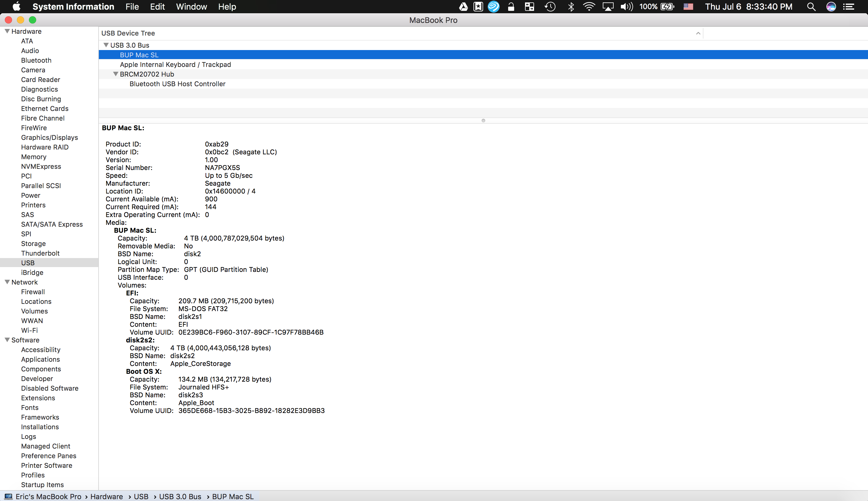868x501 pixels.
Task: Collapse the BRCM20702 Hub node
Action: pyautogui.click(x=116, y=74)
